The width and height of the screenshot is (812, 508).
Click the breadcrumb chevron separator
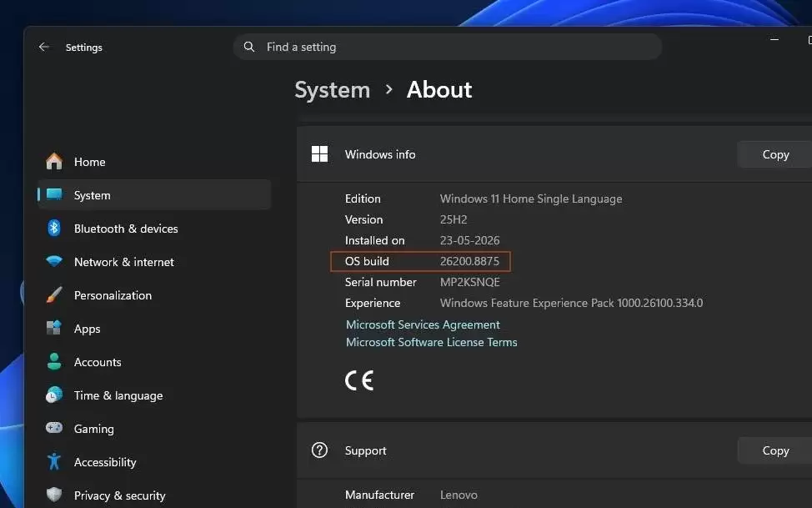(389, 90)
